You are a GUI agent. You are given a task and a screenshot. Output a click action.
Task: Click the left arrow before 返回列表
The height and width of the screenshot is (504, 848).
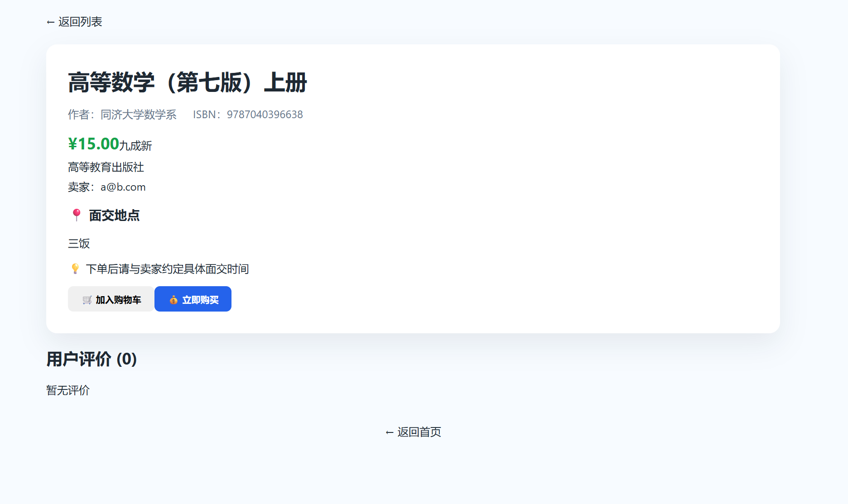(50, 21)
